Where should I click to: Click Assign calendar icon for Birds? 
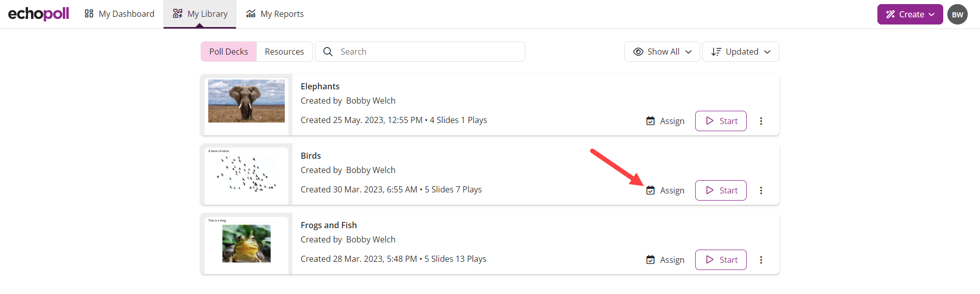point(650,190)
